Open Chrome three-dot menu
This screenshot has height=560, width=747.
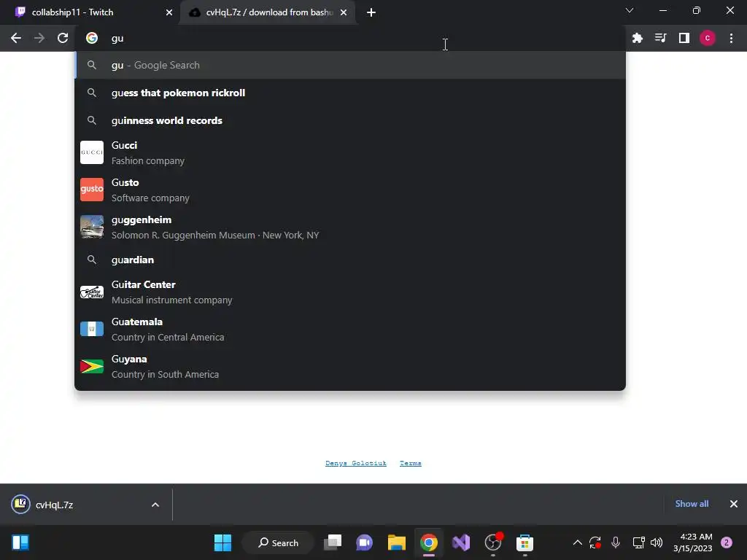[x=731, y=38]
